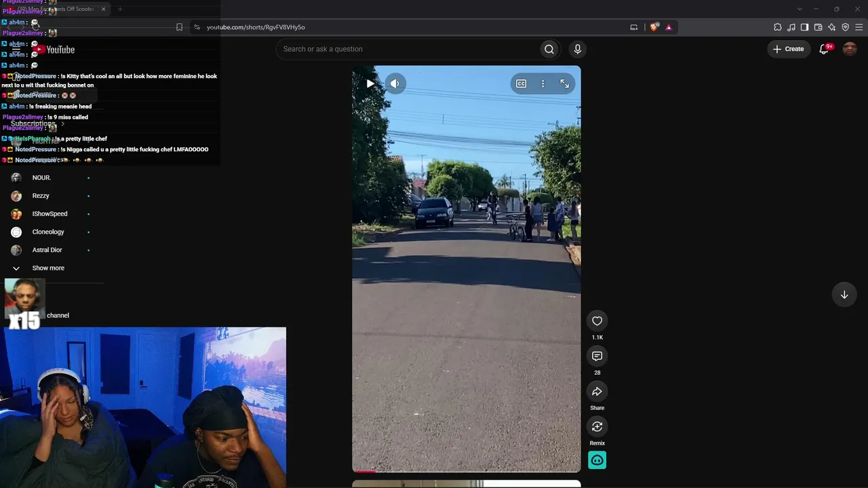This screenshot has height=488, width=868.
Task: Click the screen icon left of Brave Shields
Action: (x=634, y=27)
